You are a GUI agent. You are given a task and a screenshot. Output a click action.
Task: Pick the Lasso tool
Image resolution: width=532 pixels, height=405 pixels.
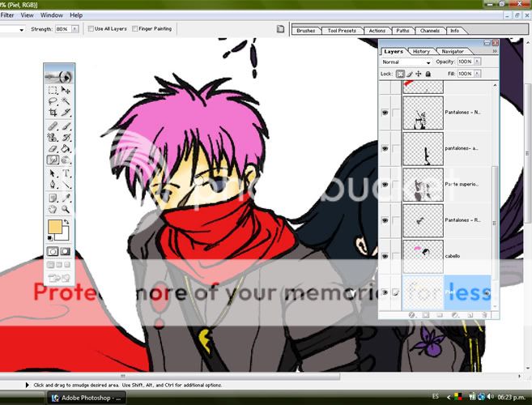53,102
